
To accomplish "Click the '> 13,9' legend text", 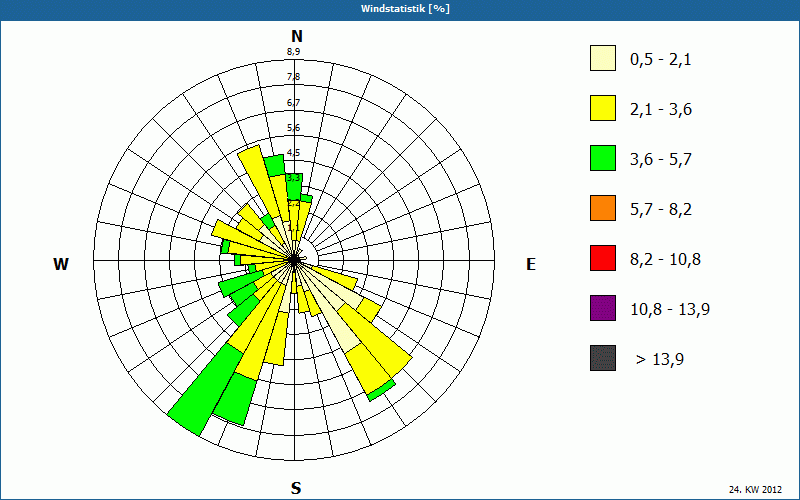I will click(x=660, y=360).
